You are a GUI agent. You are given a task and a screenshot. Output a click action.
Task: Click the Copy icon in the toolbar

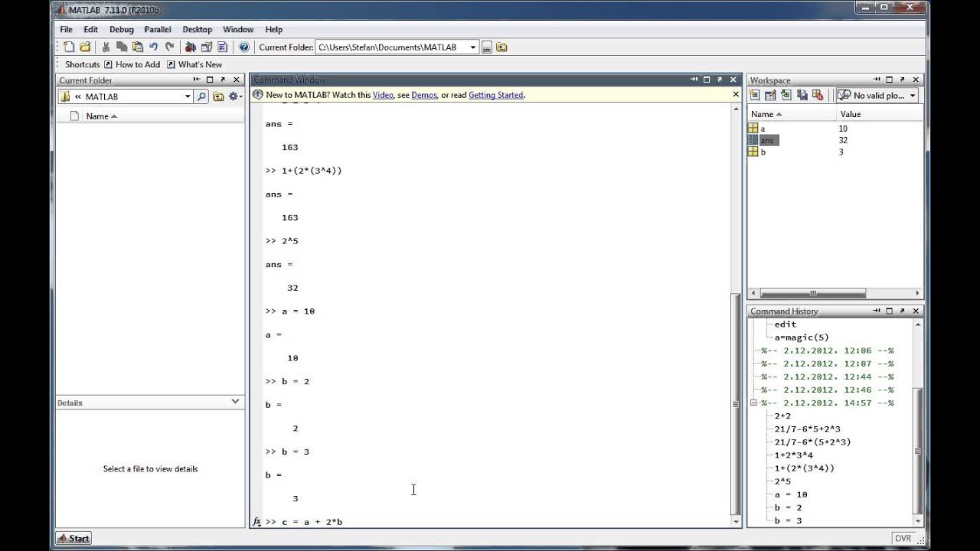(122, 47)
